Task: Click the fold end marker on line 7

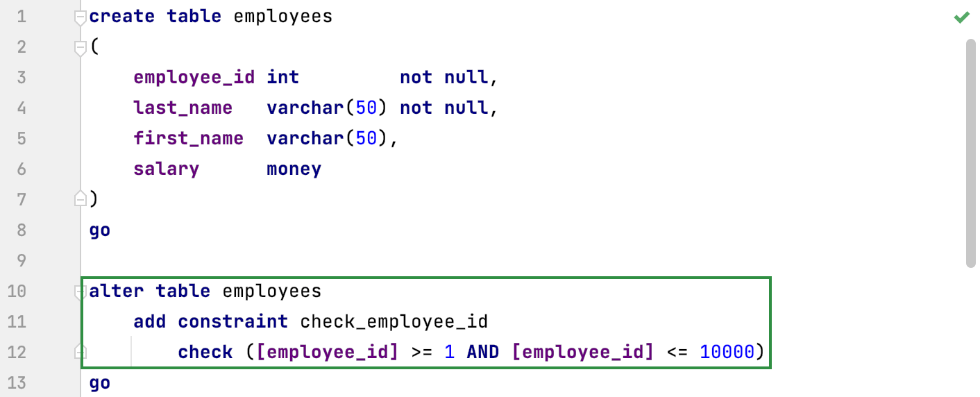Action: click(x=81, y=199)
